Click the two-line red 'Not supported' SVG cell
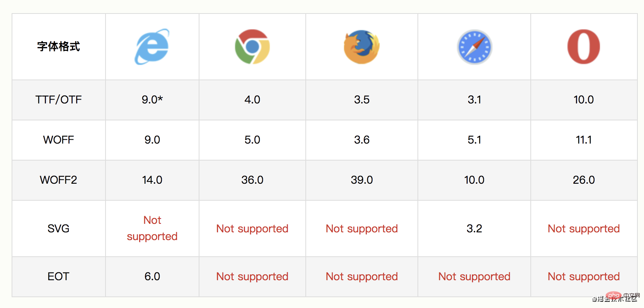644x308 pixels. click(x=152, y=228)
